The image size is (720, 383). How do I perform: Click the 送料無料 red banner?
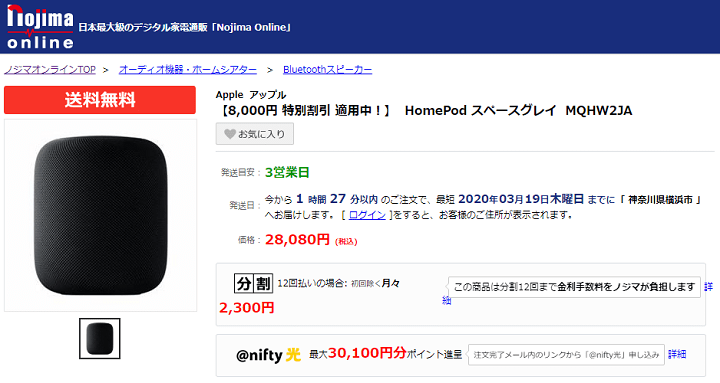coord(100,100)
